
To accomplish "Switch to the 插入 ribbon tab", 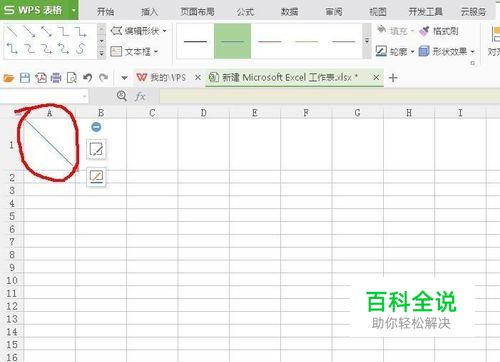I will 149,12.
